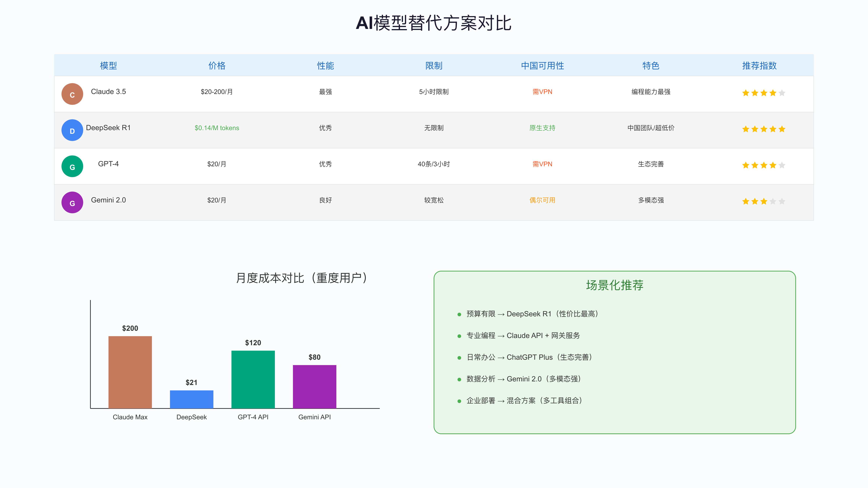Click the DeepSeek R1 blue "D" avatar
Image resolution: width=868 pixels, height=488 pixels.
[72, 130]
